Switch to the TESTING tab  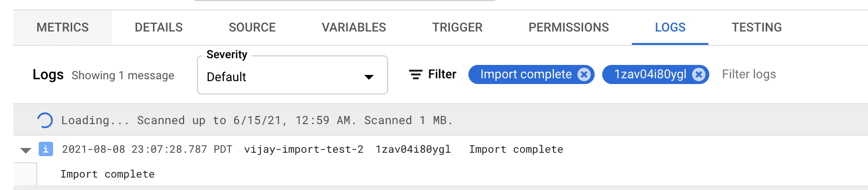pyautogui.click(x=757, y=27)
